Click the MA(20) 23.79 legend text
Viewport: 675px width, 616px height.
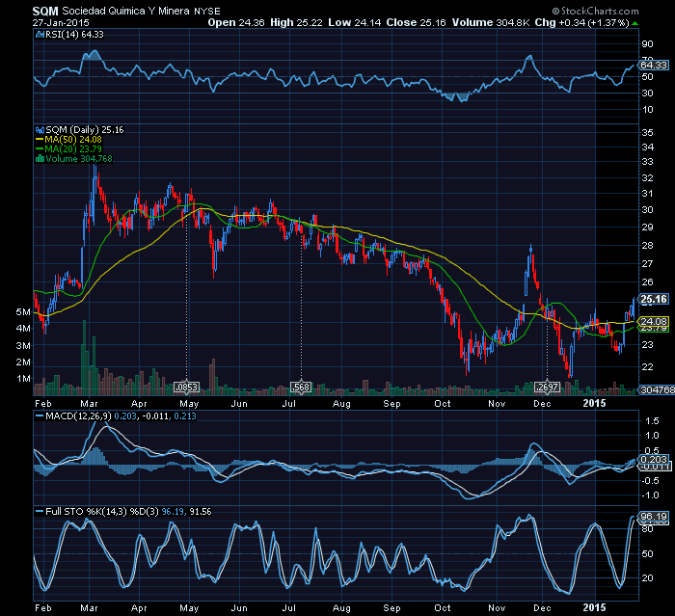pyautogui.click(x=73, y=149)
